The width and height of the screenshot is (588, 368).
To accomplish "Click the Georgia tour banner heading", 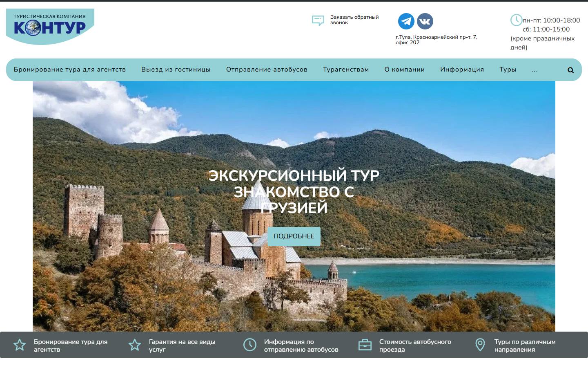I will point(294,191).
